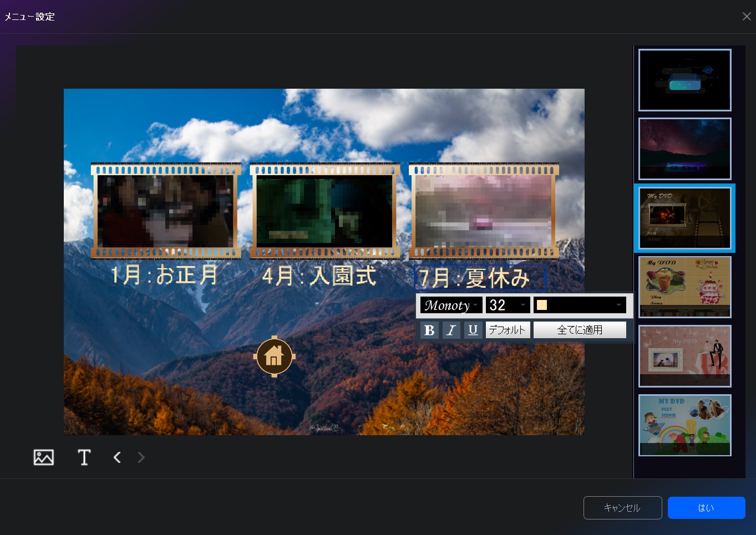Open the text color dropdown
The image size is (756, 535).
(618, 304)
